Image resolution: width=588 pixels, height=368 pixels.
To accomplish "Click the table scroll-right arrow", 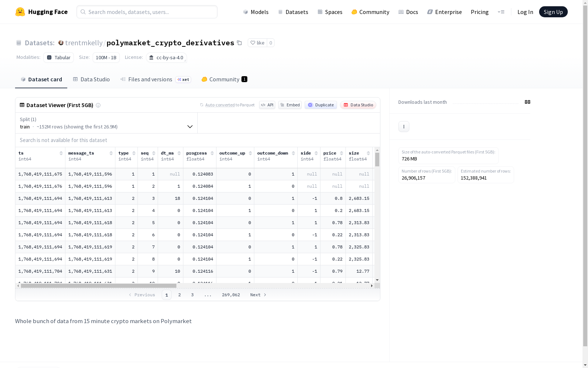I will pyautogui.click(x=372, y=286).
